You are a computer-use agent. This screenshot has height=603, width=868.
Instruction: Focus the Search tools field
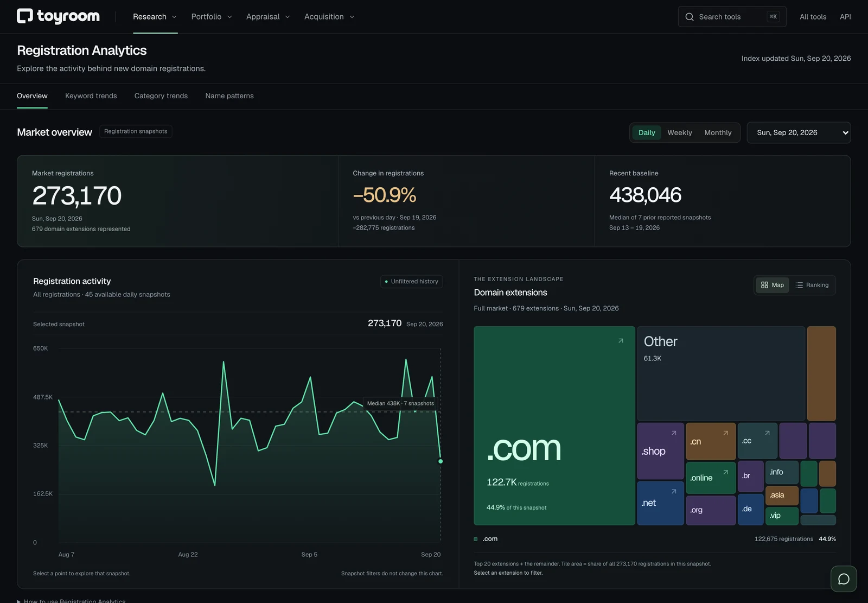coord(732,17)
